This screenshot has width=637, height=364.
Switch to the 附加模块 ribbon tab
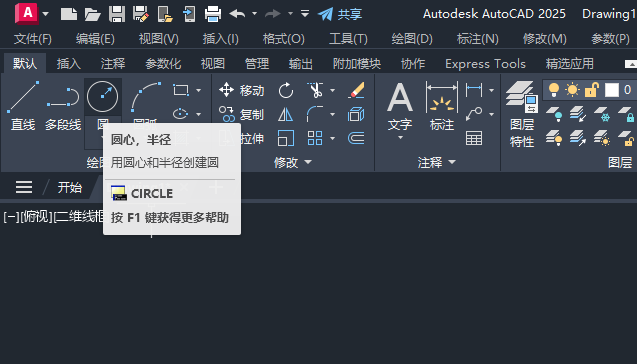coord(356,64)
